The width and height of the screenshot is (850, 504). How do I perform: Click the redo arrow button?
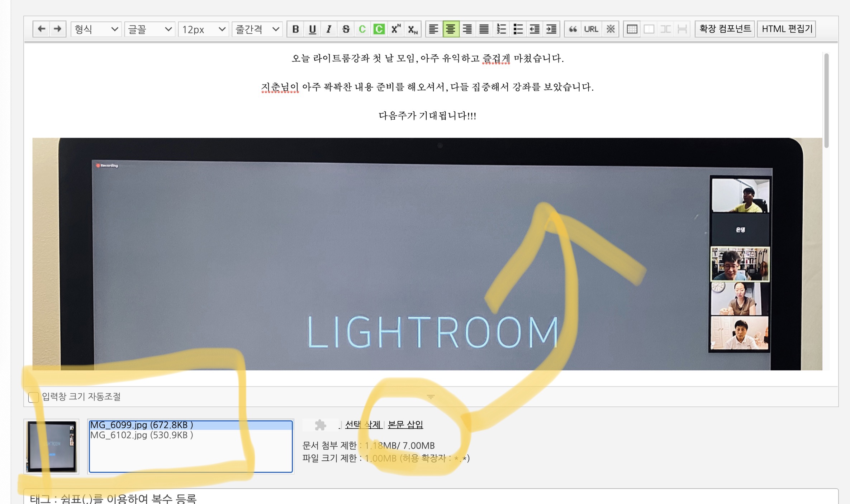pyautogui.click(x=57, y=29)
